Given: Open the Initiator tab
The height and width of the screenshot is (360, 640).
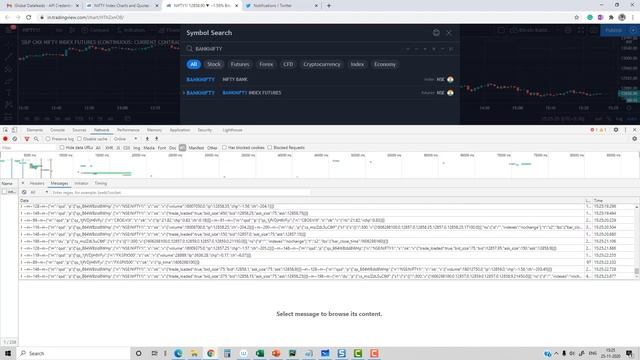Looking at the screenshot, I should coord(81,183).
